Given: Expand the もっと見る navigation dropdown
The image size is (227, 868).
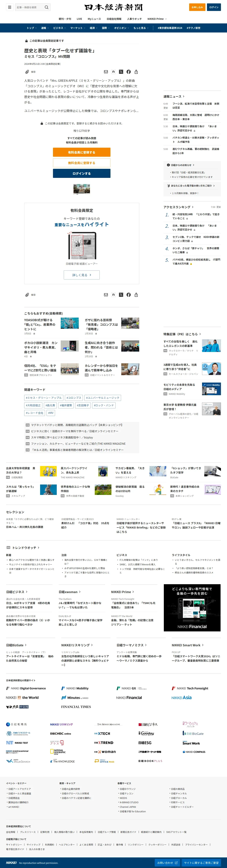Looking at the screenshot, I should (x=141, y=28).
